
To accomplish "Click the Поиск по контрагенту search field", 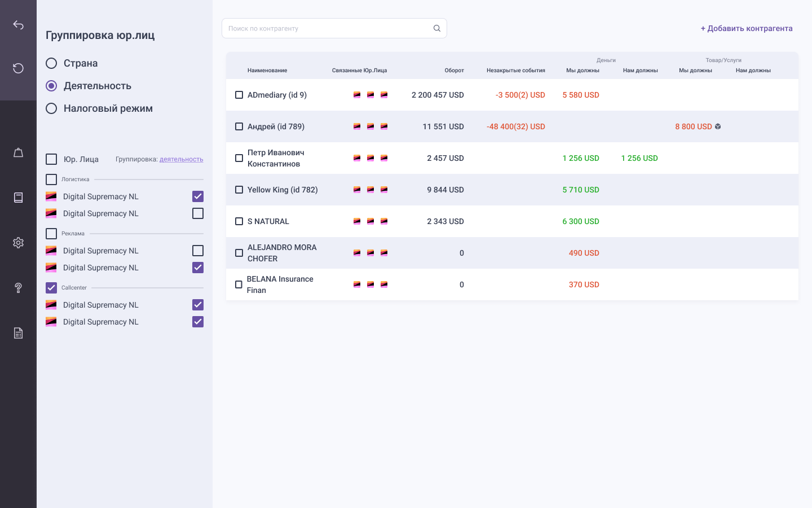I will point(334,28).
